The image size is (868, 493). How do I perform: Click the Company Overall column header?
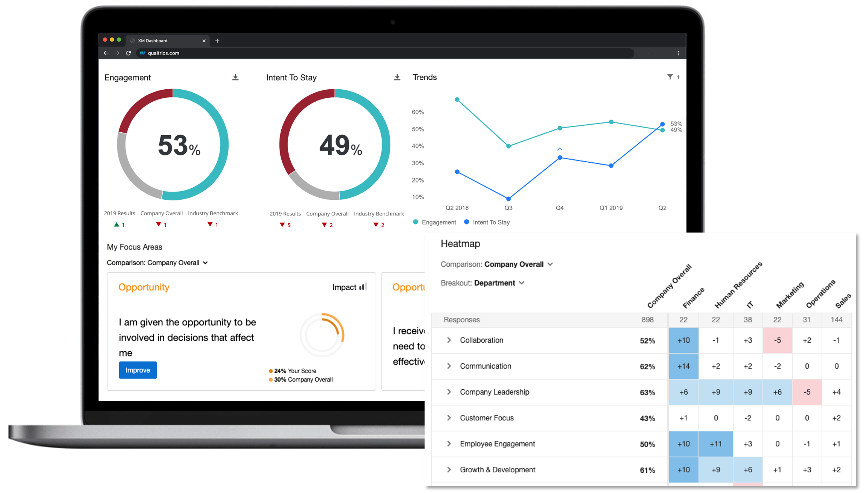[669, 286]
